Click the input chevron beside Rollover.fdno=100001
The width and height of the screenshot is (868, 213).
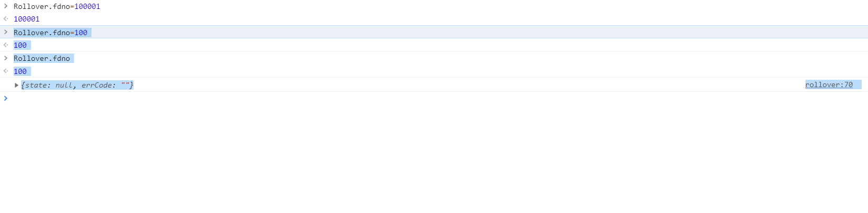[x=6, y=6]
